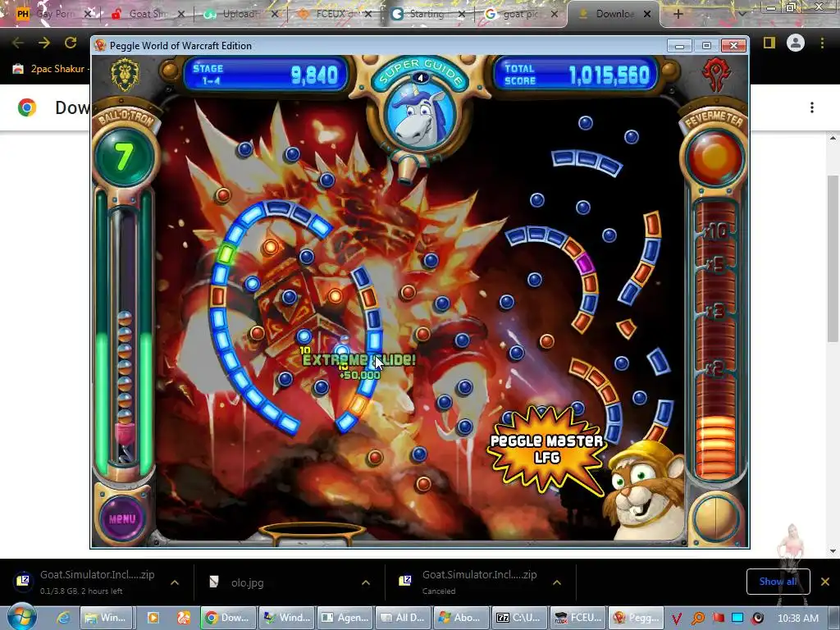Switch to the All D... taskbar button
Image resolution: width=840 pixels, height=630 pixels.
coord(402,618)
